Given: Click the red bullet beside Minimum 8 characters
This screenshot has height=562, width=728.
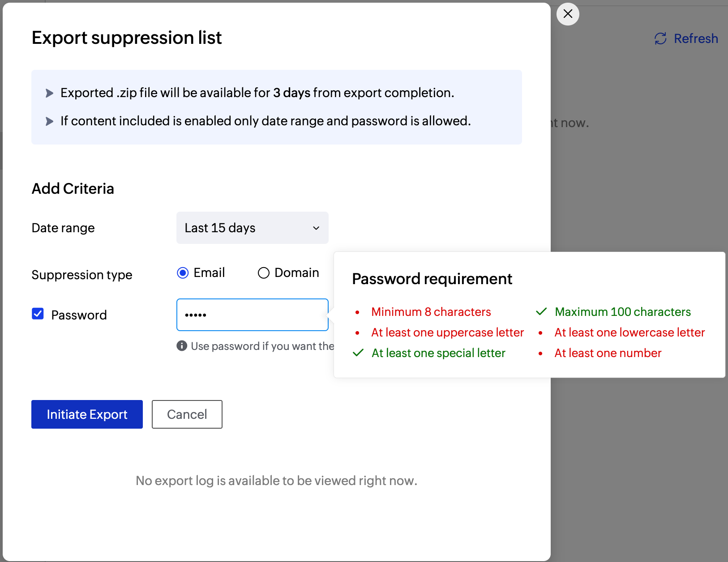Looking at the screenshot, I should pos(357,312).
